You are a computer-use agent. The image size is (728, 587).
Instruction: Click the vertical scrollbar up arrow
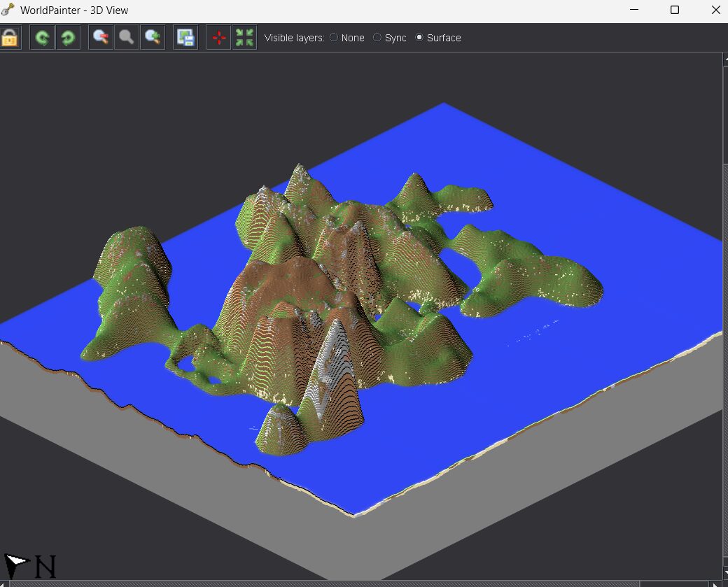click(x=724, y=59)
